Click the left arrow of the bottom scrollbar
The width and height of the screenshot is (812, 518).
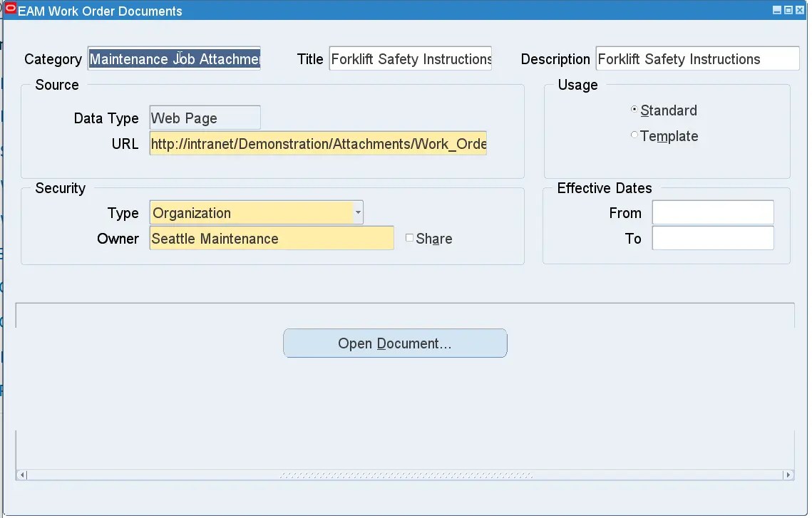point(22,475)
